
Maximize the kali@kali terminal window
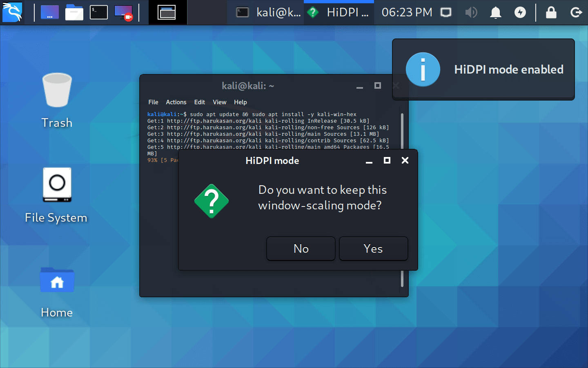[378, 85]
